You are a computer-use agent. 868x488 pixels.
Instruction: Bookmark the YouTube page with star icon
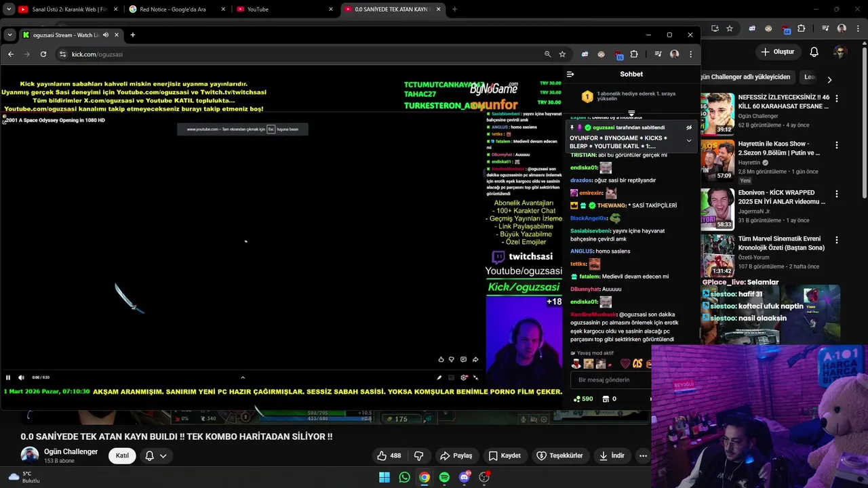point(730,28)
